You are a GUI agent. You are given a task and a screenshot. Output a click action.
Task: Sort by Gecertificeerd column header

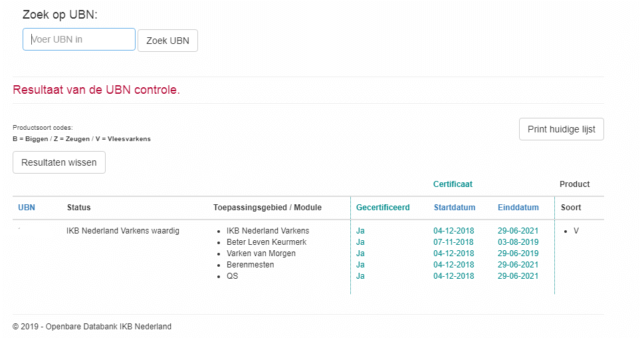click(x=383, y=207)
